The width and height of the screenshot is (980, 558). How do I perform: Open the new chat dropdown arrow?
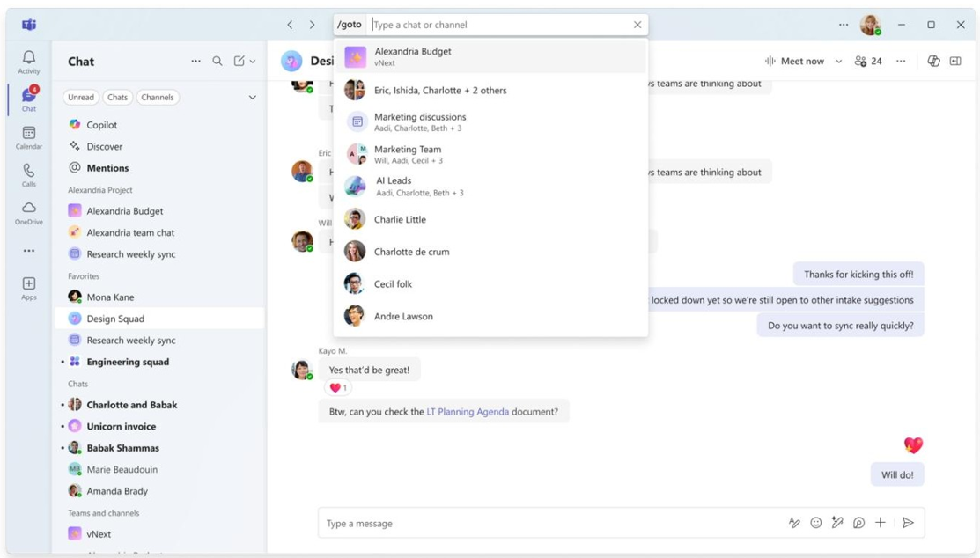click(253, 62)
